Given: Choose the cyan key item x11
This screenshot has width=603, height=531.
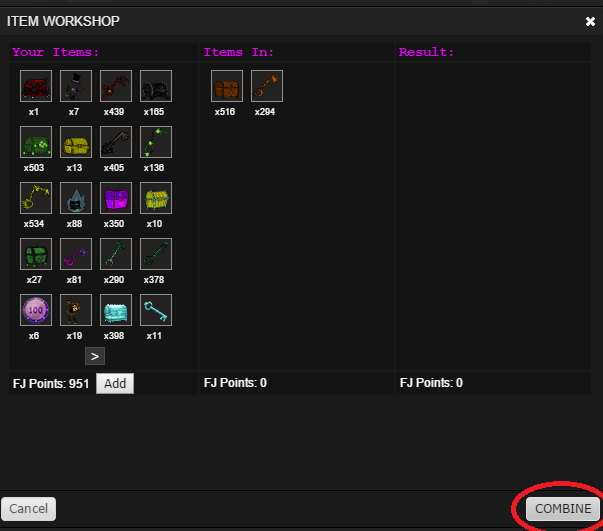Looking at the screenshot, I should (x=156, y=310).
